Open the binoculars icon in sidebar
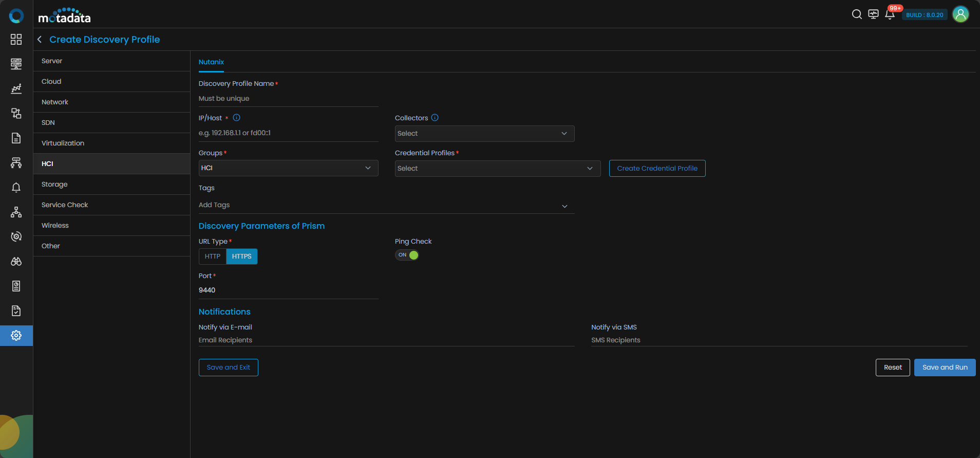980x458 pixels. tap(16, 261)
